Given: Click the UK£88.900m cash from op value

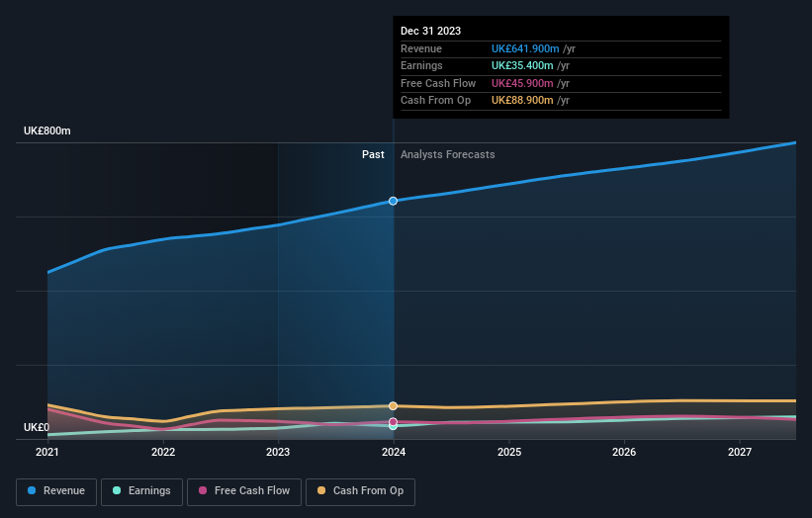Looking at the screenshot, I should pos(522,101).
